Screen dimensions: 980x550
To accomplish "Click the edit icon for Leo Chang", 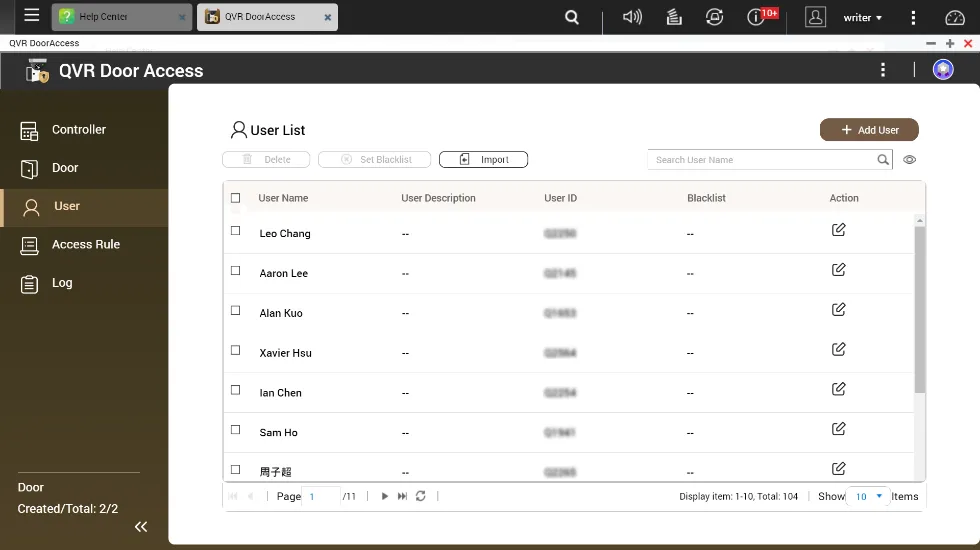I will [x=838, y=230].
